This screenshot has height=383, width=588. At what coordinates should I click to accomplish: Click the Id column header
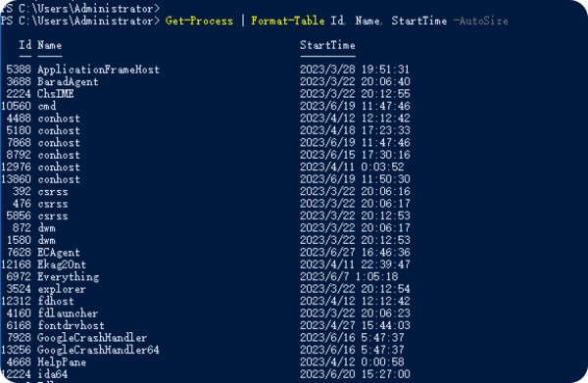25,45
